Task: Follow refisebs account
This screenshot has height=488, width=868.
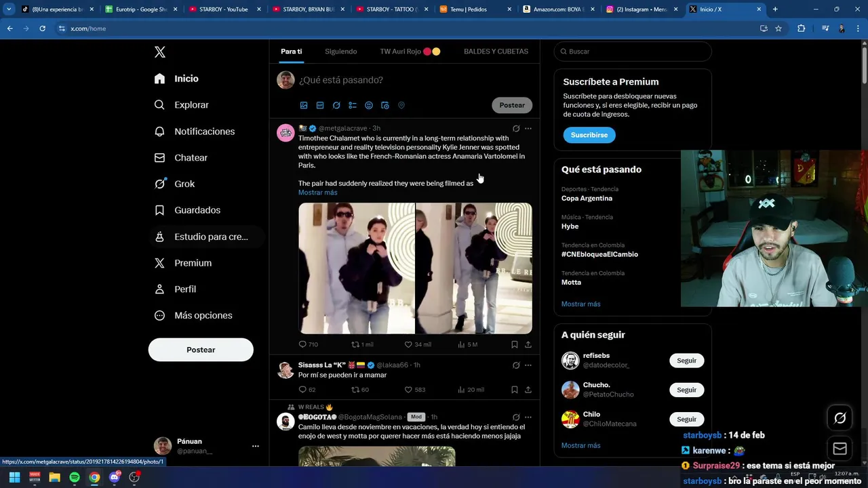Action: click(x=686, y=361)
